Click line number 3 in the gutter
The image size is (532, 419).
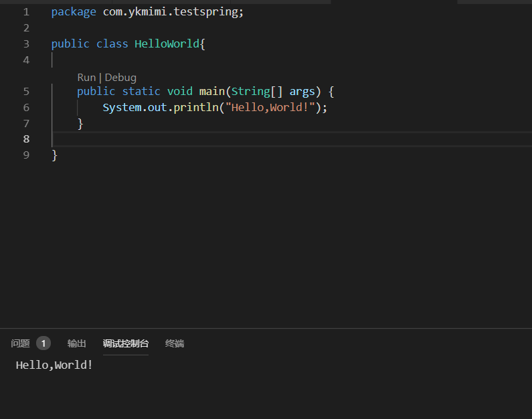(x=26, y=44)
